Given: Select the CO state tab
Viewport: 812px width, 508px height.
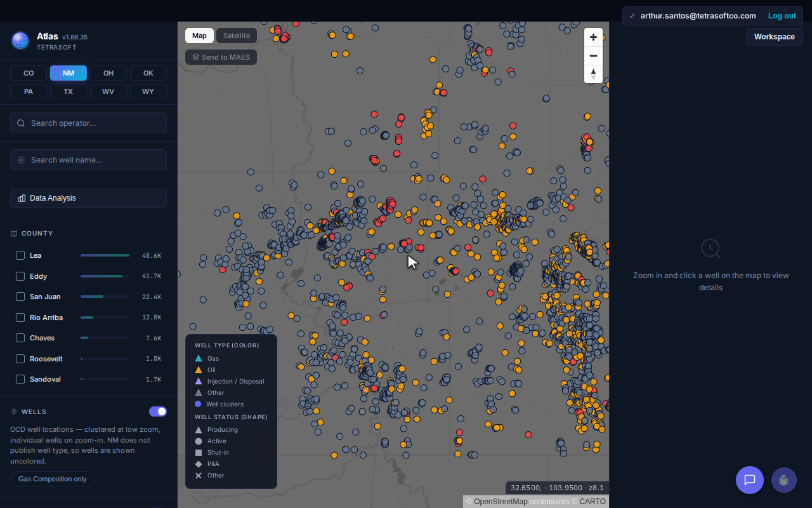Looking at the screenshot, I should point(29,73).
